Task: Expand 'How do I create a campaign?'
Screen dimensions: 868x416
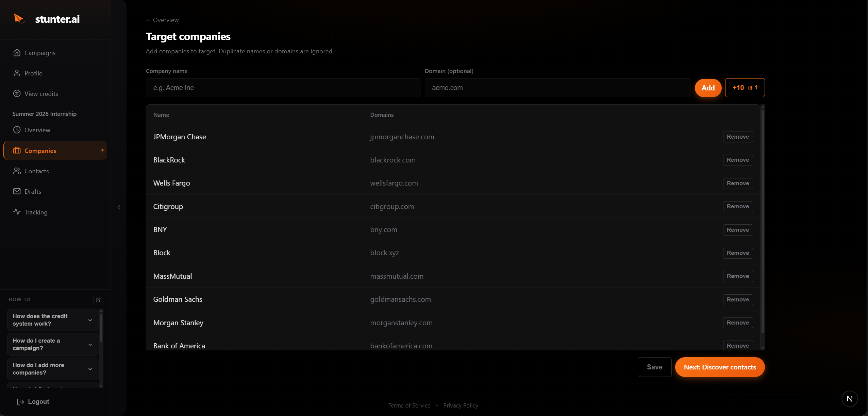Action: 53,344
